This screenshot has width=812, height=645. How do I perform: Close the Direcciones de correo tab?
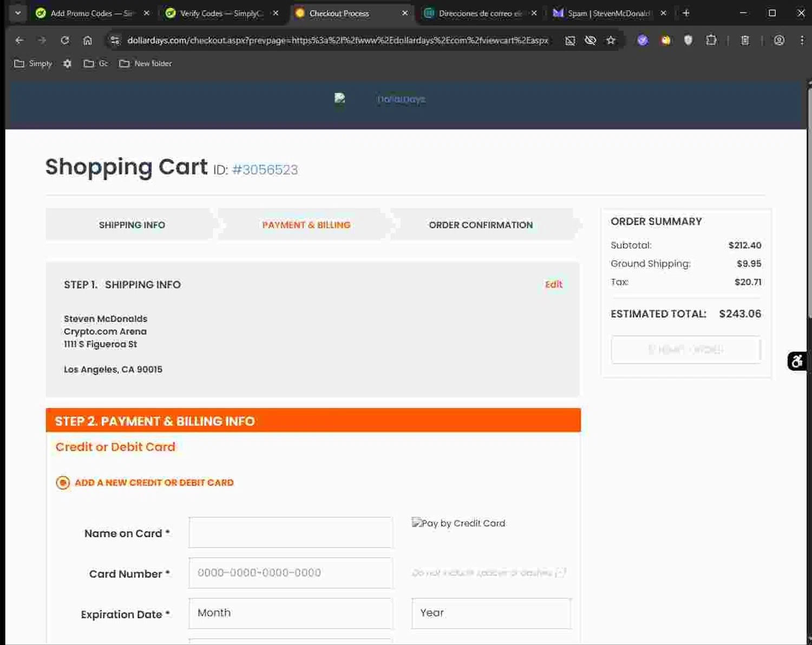534,13
